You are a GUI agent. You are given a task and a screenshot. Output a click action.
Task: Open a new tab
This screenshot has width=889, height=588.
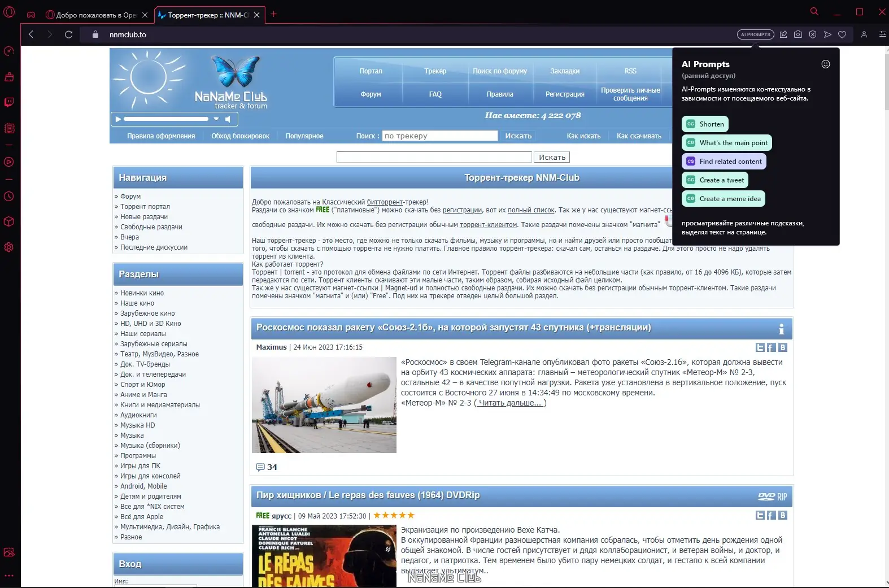tap(274, 14)
